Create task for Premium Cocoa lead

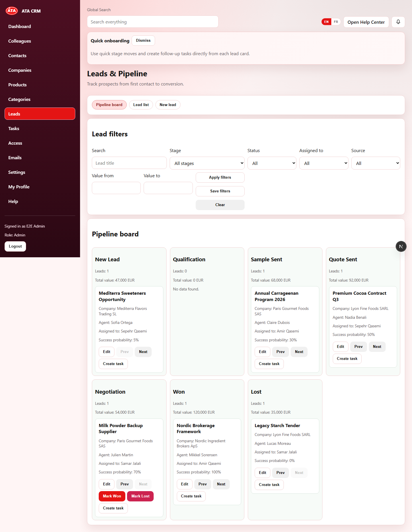(347, 359)
